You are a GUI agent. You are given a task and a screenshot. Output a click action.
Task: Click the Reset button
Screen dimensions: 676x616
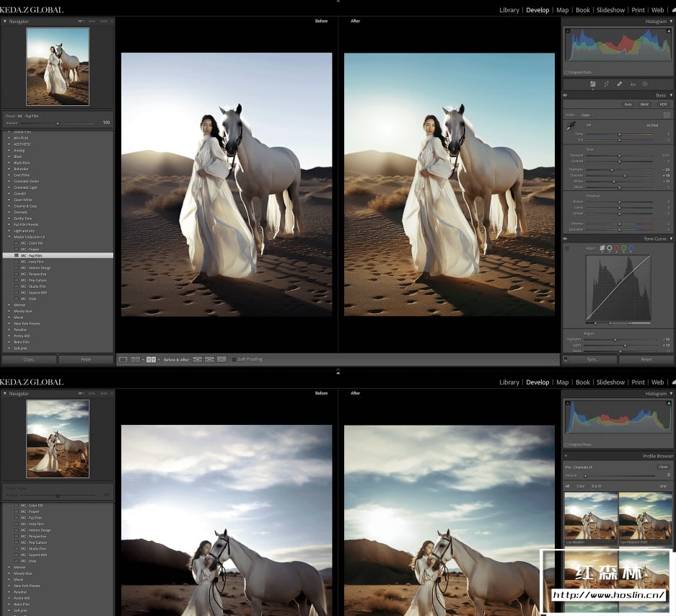[x=646, y=359]
